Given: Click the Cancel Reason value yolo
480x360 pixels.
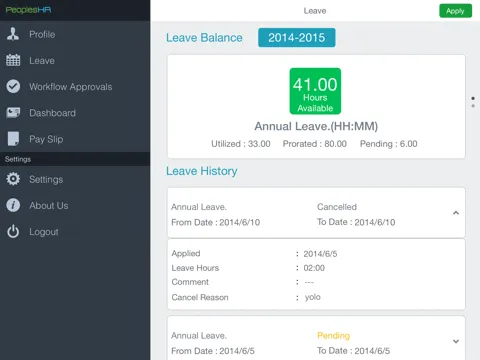Looking at the screenshot, I should 313,297.
